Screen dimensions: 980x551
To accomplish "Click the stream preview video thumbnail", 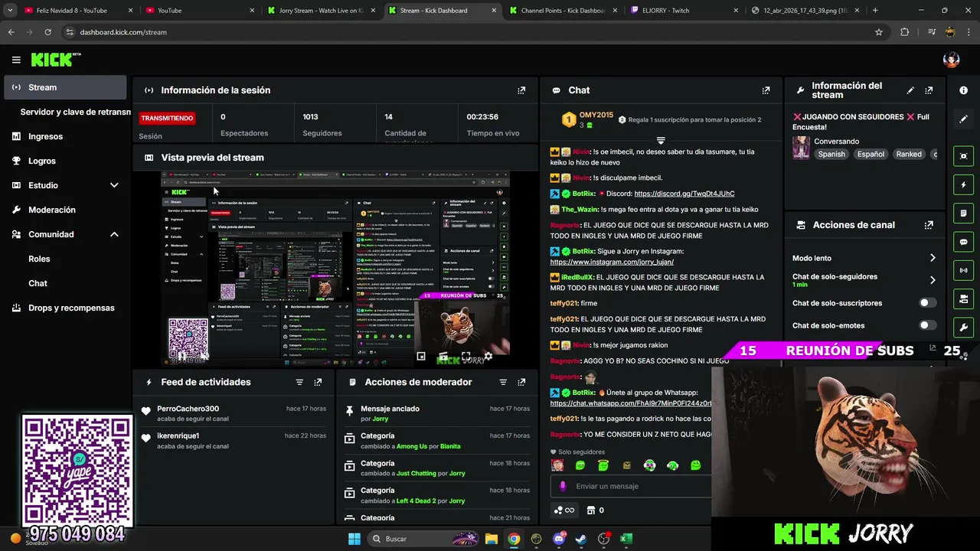I will coord(335,268).
